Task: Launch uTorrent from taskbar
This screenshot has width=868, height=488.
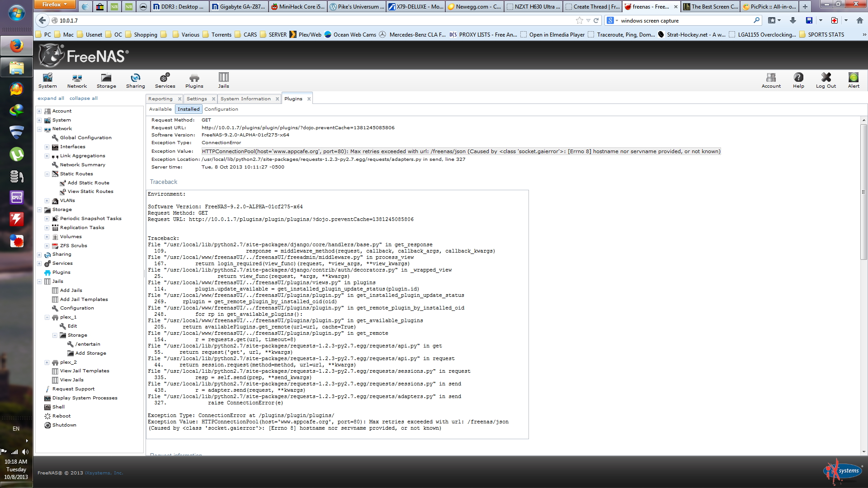Action: 17,155
